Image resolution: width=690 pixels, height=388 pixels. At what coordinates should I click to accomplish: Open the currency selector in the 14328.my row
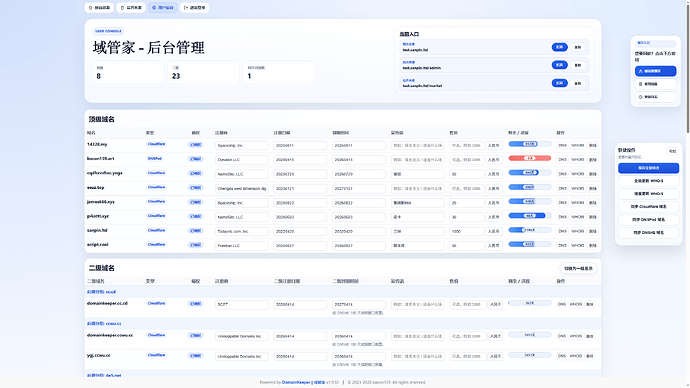pos(494,145)
